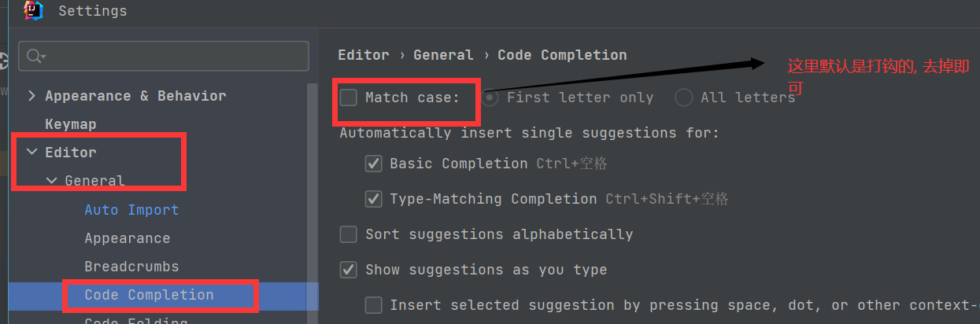Expand the Appearance & Behavior section
This screenshot has height=324, width=980.
pos(31,96)
